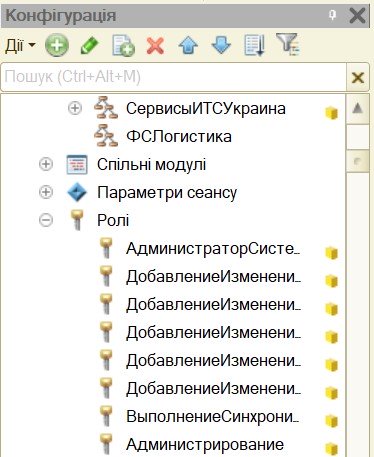
Task: Select the Параметри сеансу label
Action: pyautogui.click(x=167, y=192)
